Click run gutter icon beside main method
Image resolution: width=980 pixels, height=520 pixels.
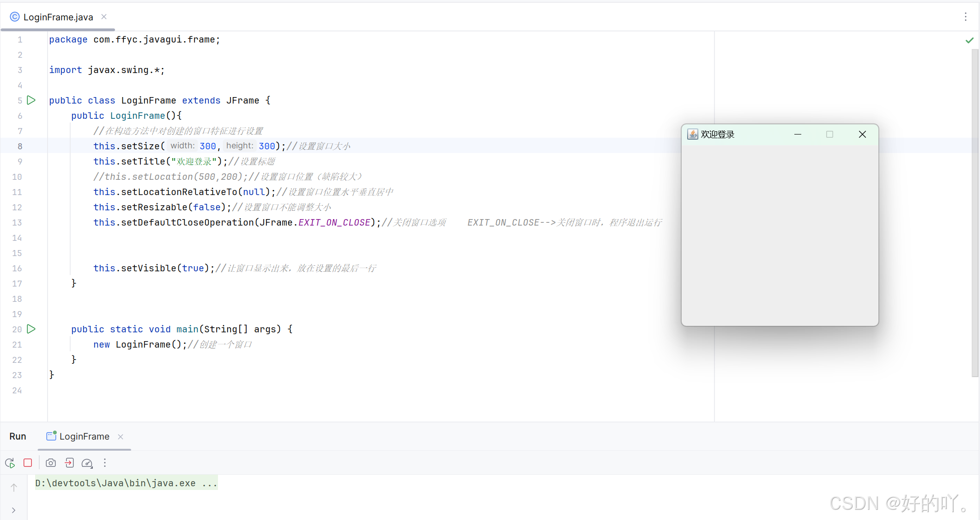pos(31,329)
